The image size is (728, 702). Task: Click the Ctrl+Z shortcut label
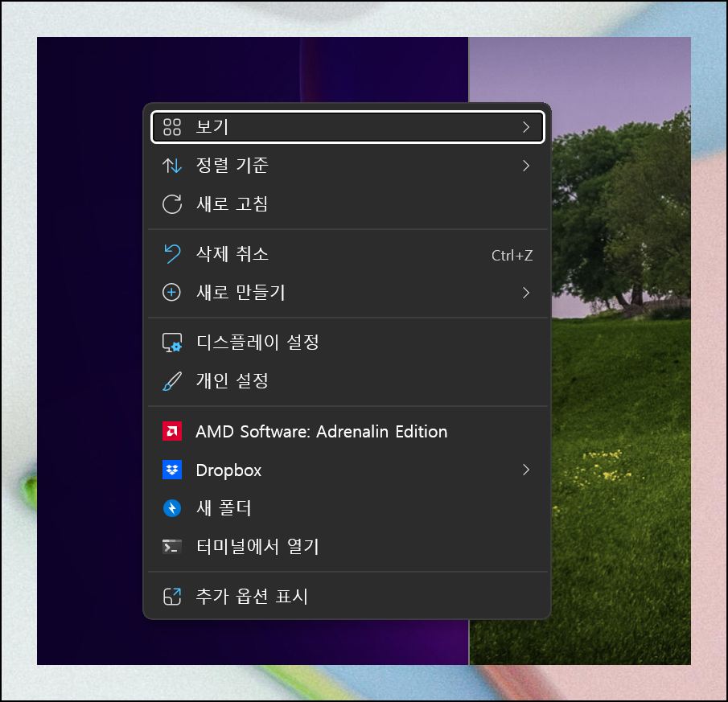pos(512,255)
